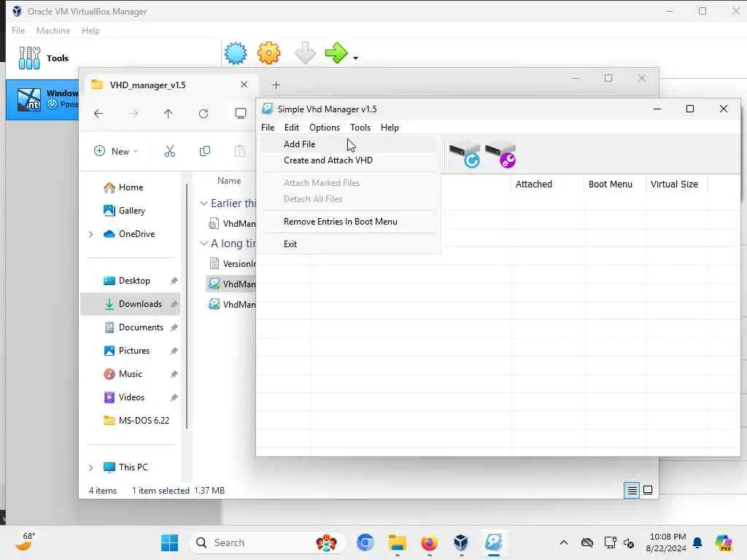This screenshot has width=747, height=560.
Task: Open VirtualBox Settings orange gear icon
Action: 268,52
